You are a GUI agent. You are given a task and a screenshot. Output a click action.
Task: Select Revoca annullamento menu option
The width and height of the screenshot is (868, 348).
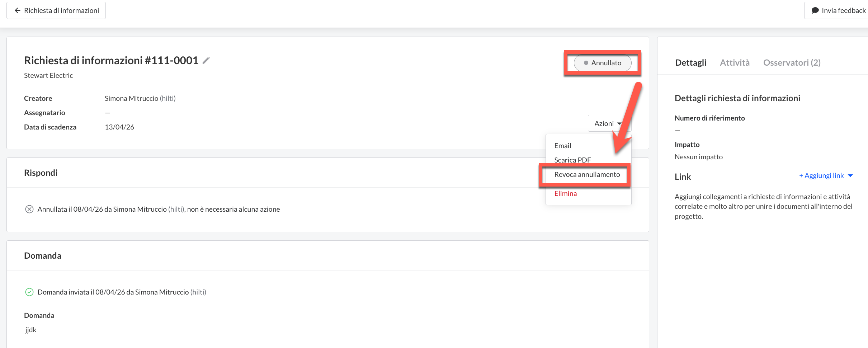coord(587,174)
